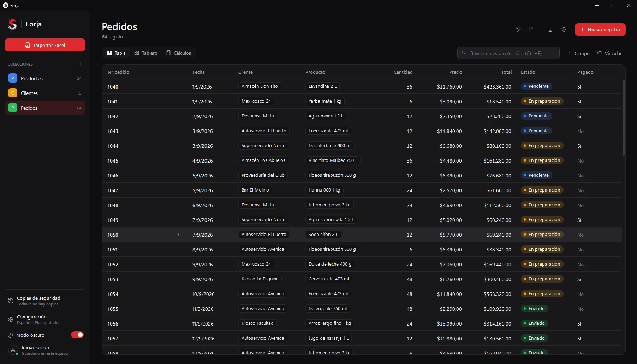Open En preparación status of order 1044

tap(542, 146)
